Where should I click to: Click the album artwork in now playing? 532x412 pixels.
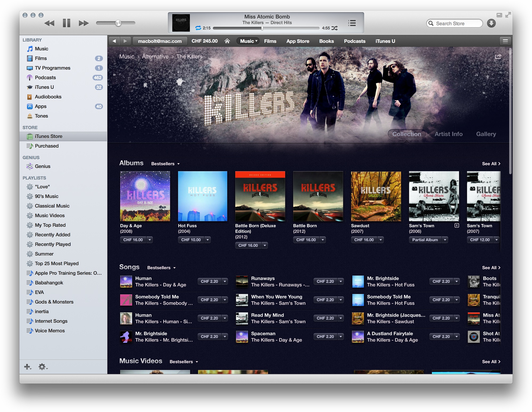[181, 23]
